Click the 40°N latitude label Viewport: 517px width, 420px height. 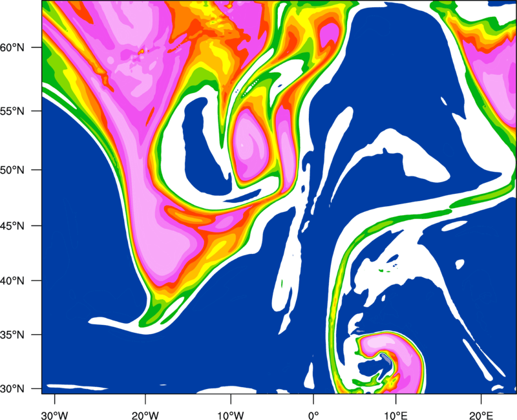(x=12, y=281)
